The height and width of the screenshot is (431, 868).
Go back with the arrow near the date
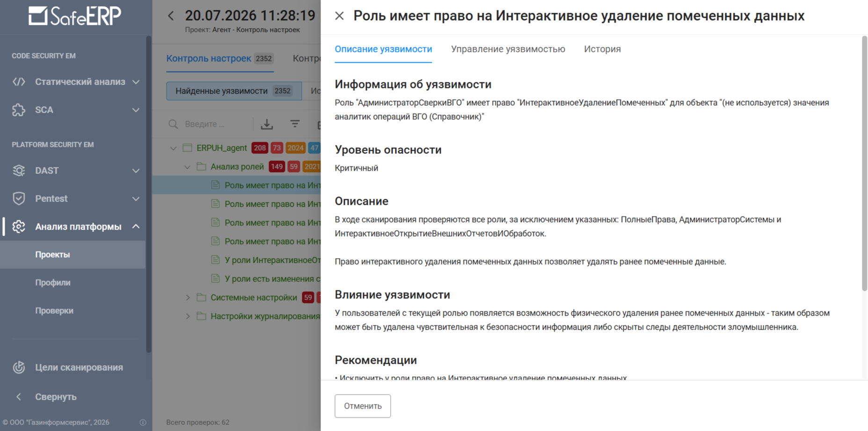[x=171, y=16]
